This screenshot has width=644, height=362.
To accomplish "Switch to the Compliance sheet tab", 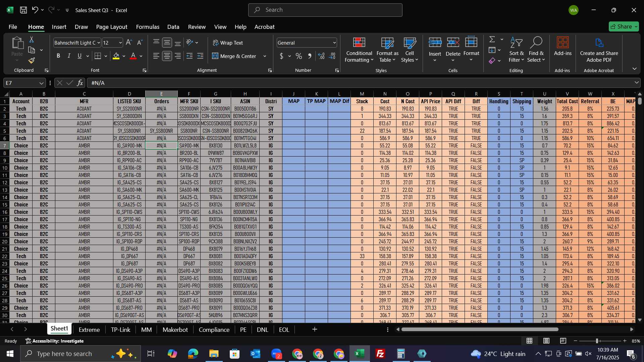I will [214, 330].
